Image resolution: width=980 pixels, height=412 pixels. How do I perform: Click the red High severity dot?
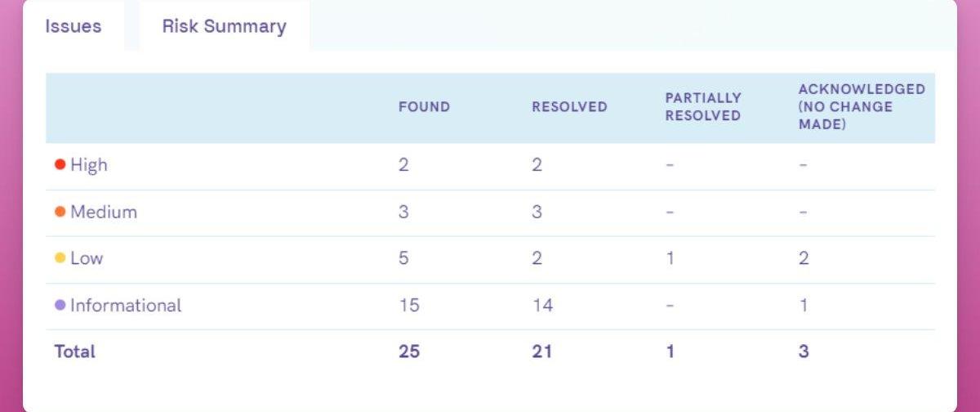point(60,164)
